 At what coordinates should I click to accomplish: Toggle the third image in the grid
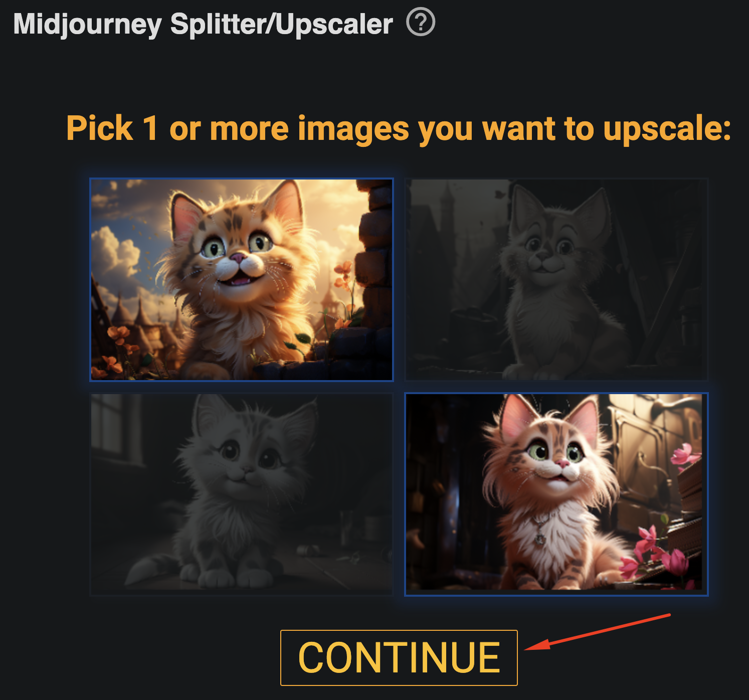point(242,494)
